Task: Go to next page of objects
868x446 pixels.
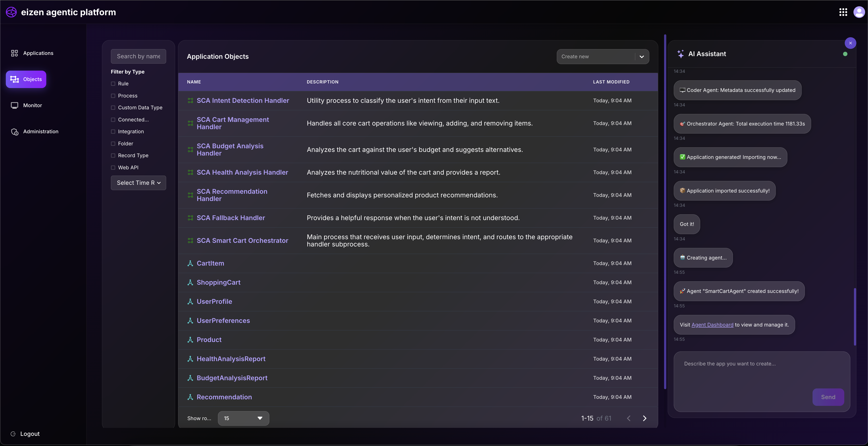Action: [644, 418]
